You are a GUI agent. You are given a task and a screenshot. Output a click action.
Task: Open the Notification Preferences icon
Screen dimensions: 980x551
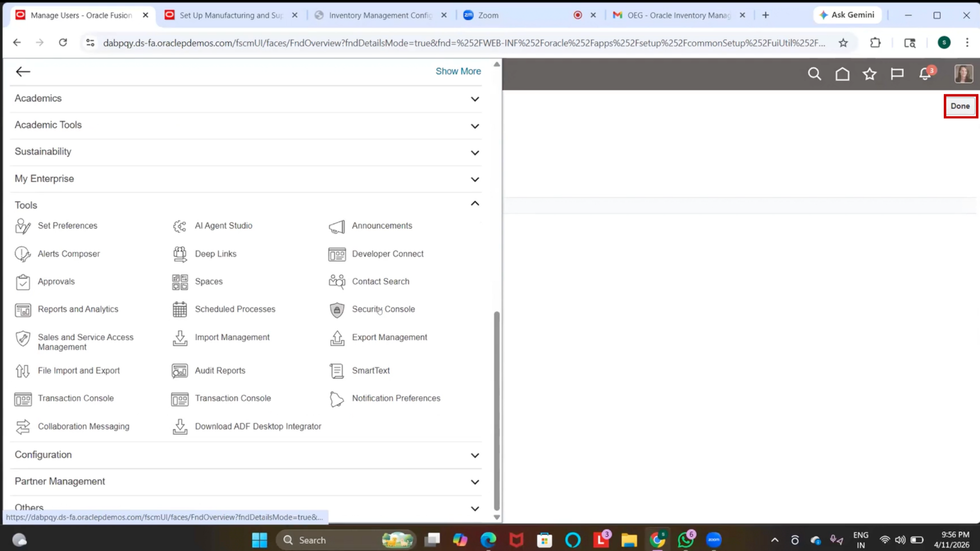coord(337,399)
